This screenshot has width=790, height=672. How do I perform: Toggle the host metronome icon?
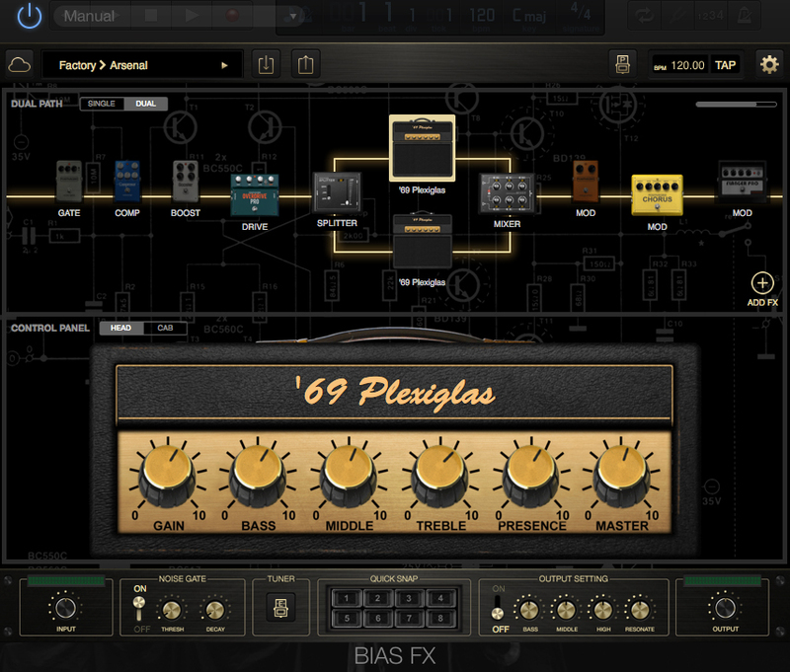744,16
